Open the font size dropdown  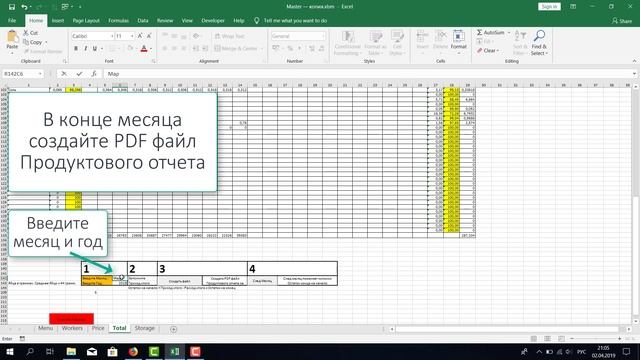[x=132, y=36]
